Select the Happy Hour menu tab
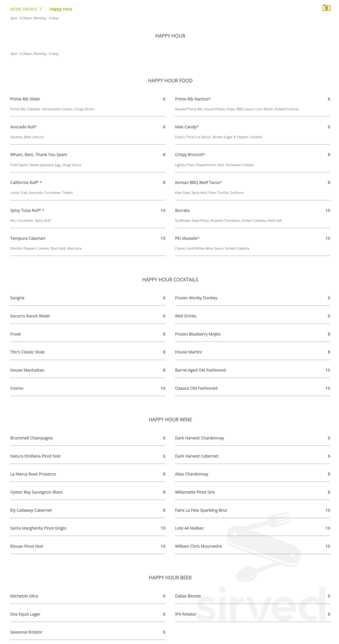This screenshot has height=644, width=339. pyautogui.click(x=61, y=9)
